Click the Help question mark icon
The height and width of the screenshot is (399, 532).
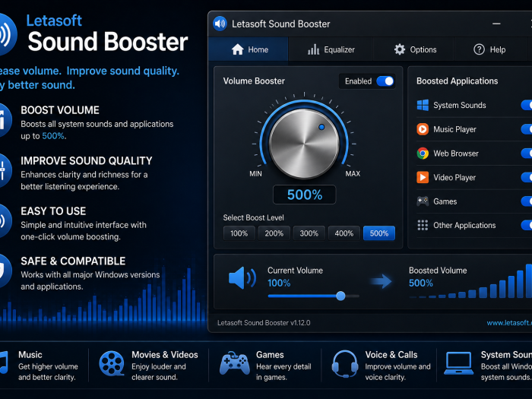[479, 49]
